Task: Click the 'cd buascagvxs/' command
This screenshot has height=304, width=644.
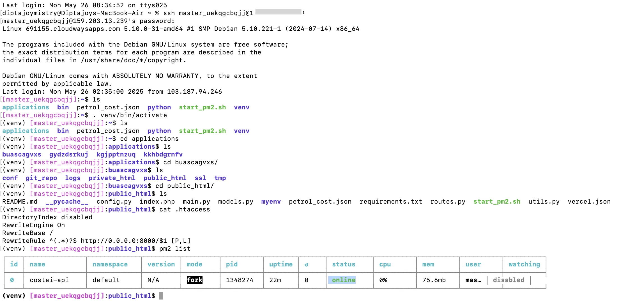Action: pos(190,162)
